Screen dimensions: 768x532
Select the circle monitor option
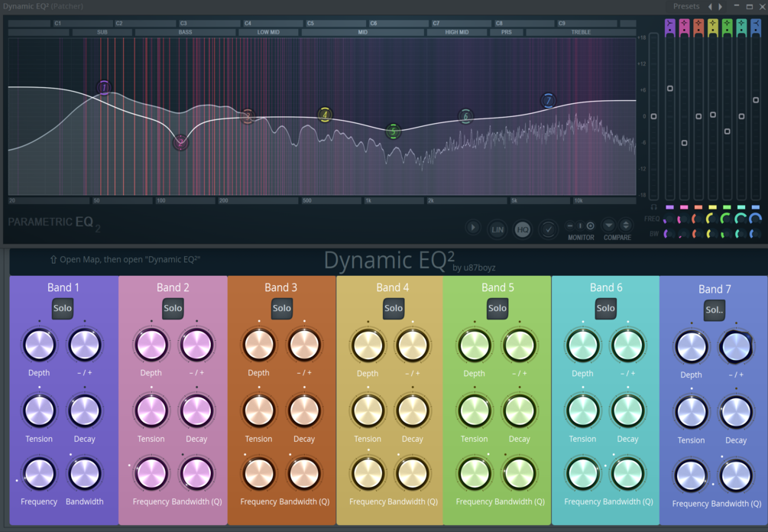[591, 225]
